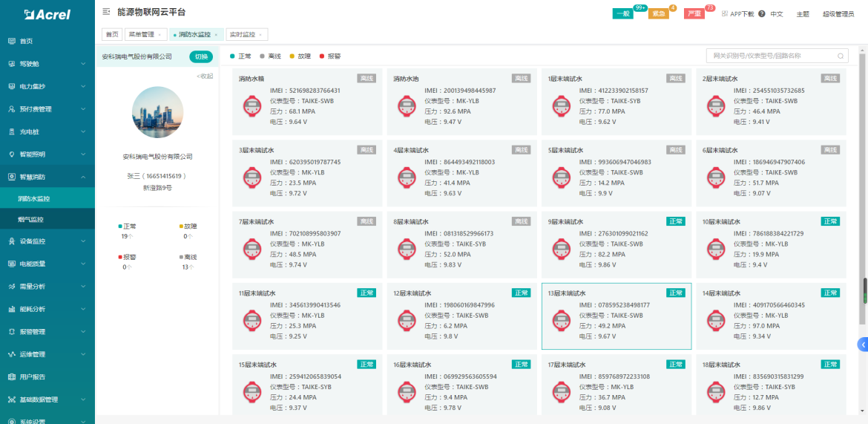The height and width of the screenshot is (424, 868).
Task: Toggle the 报警 status filter
Action: 330,56
